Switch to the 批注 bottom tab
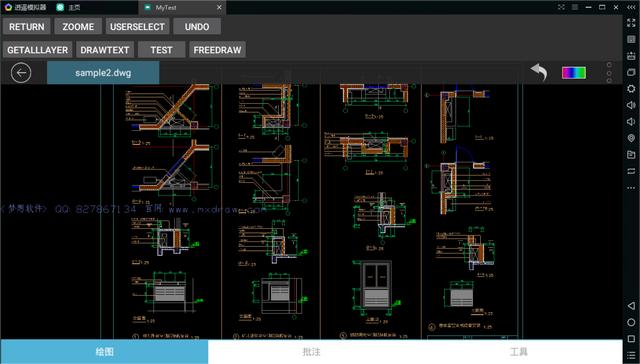The height and width of the screenshot is (364, 640). pyautogui.click(x=311, y=352)
